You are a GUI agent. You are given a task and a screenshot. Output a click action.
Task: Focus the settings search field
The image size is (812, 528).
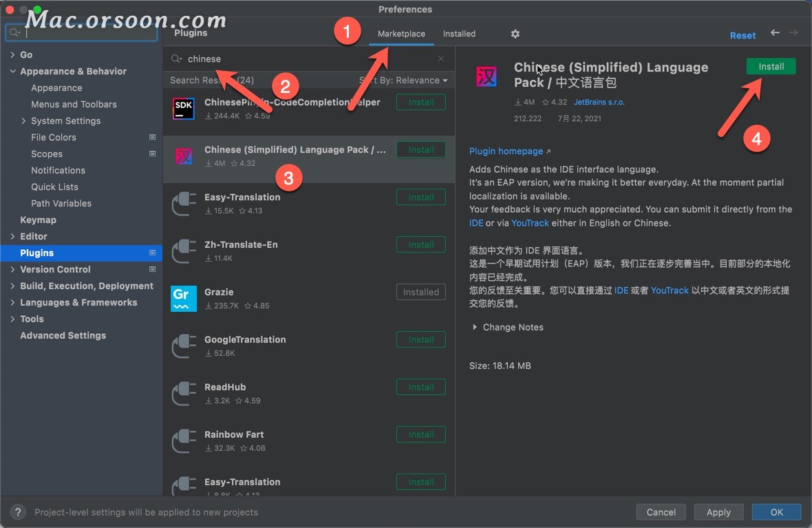(81, 32)
